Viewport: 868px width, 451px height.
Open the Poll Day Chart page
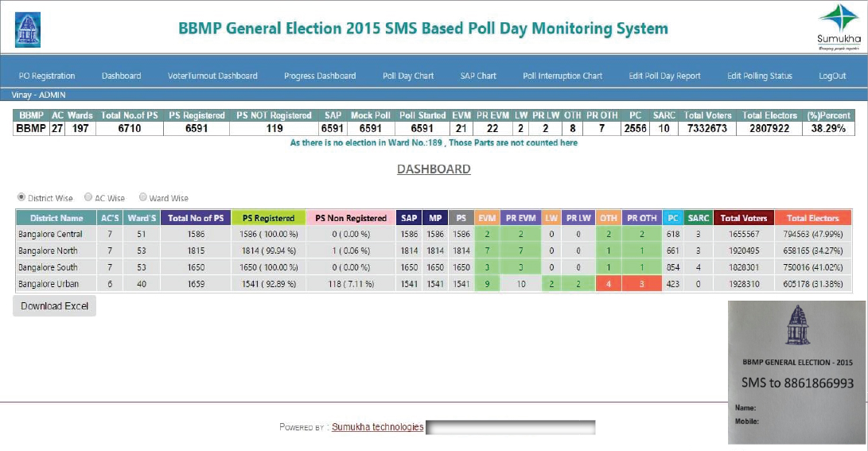coord(408,76)
